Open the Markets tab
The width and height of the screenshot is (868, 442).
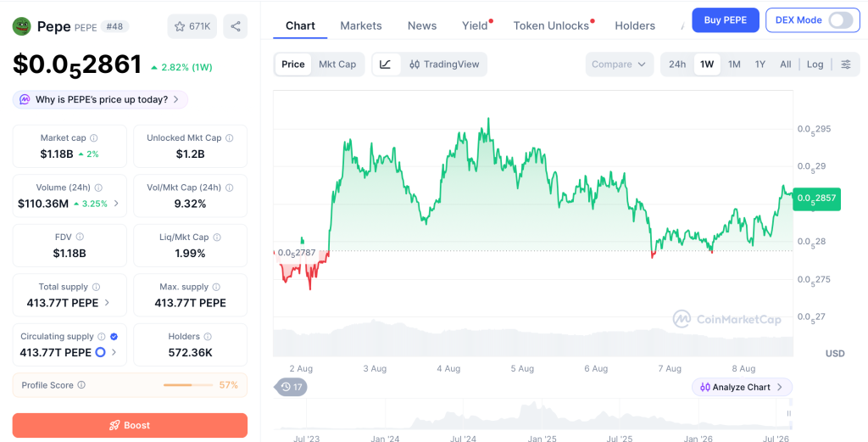coord(361,25)
